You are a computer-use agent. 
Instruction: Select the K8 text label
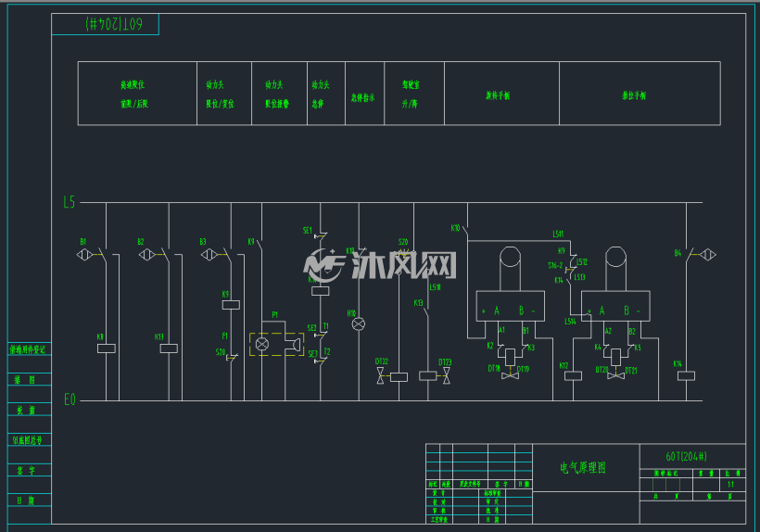[x=100, y=336]
